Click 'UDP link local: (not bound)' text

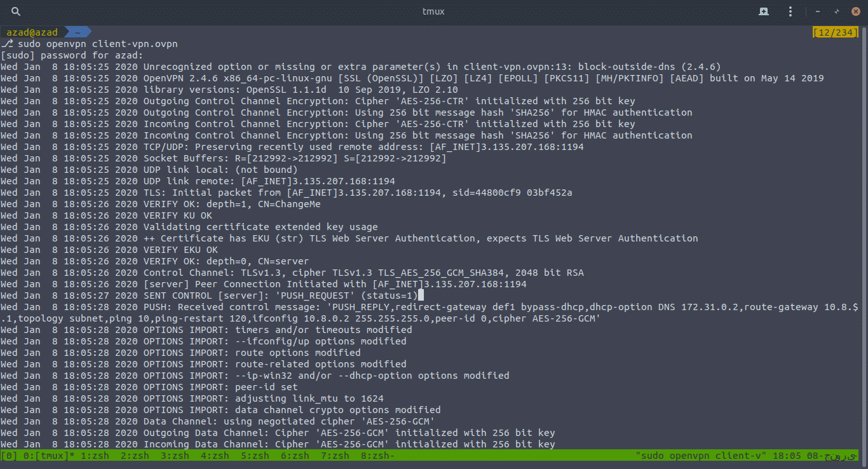click(x=220, y=170)
